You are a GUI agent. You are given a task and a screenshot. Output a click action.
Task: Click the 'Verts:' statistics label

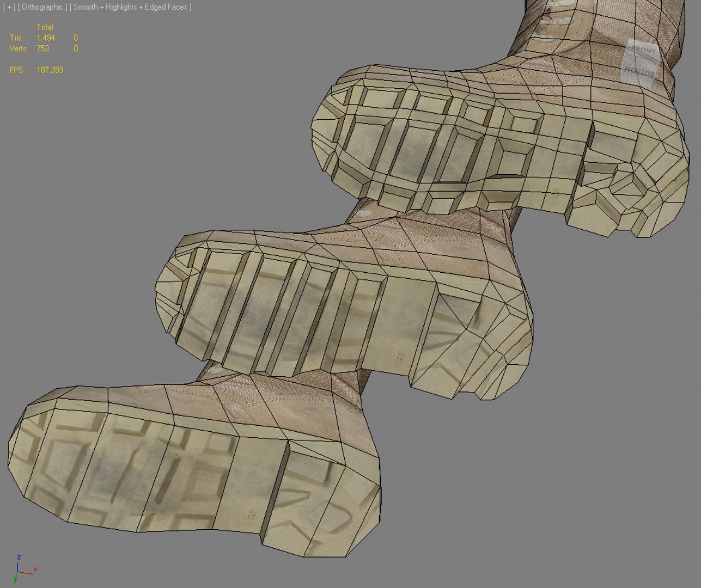pos(19,48)
